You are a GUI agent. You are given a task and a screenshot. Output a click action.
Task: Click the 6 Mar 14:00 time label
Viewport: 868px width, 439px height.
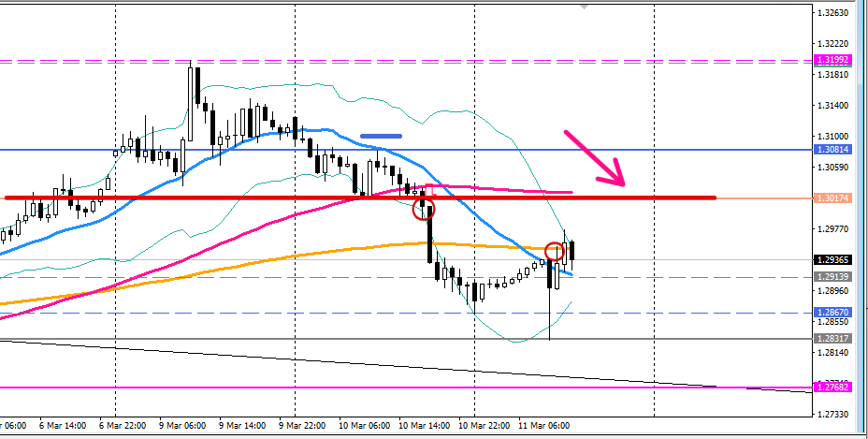click(63, 426)
